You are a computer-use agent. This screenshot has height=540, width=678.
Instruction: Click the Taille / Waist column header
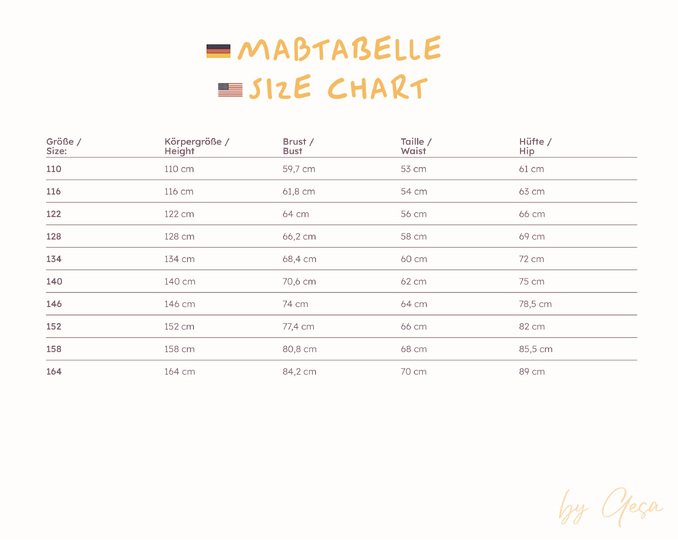[416, 146]
